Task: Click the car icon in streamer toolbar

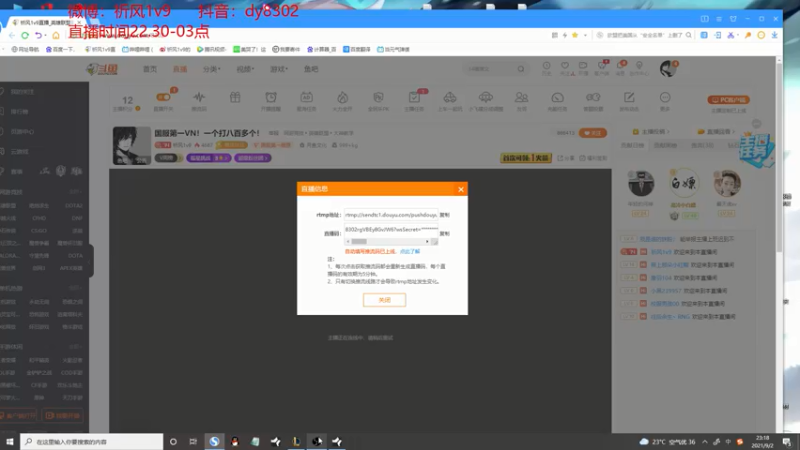Action: (449, 97)
